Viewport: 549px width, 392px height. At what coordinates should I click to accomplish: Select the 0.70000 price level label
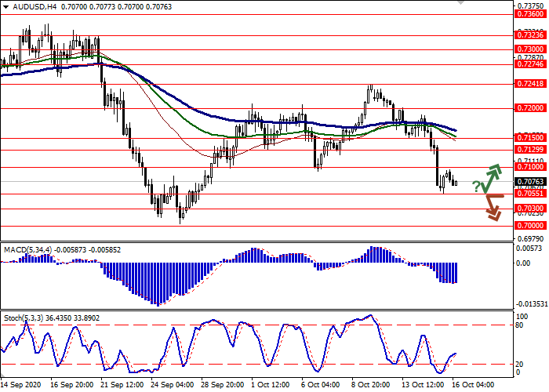click(530, 226)
